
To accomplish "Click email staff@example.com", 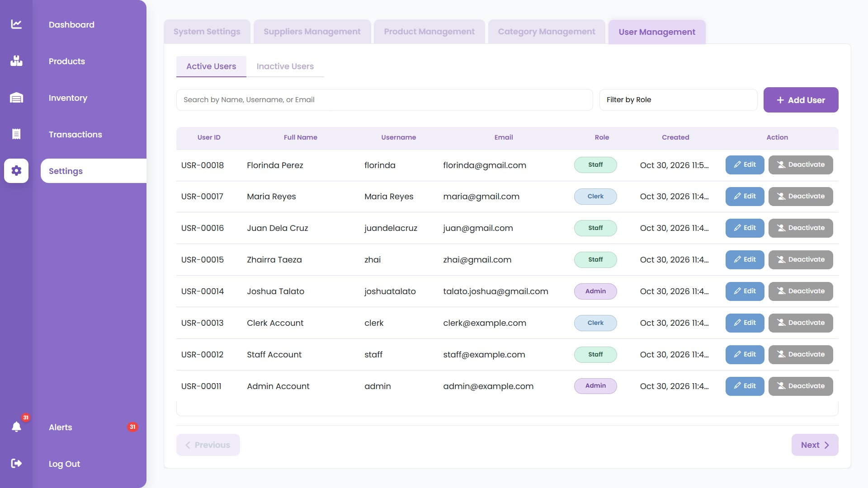I will 484,355.
